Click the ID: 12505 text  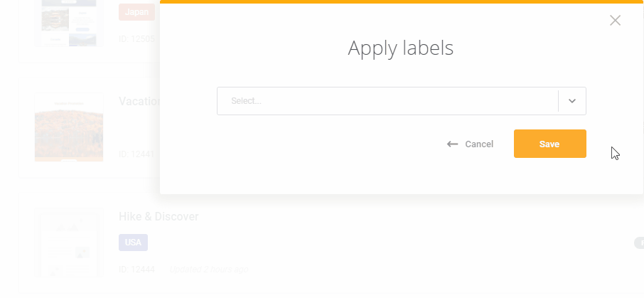(x=136, y=39)
